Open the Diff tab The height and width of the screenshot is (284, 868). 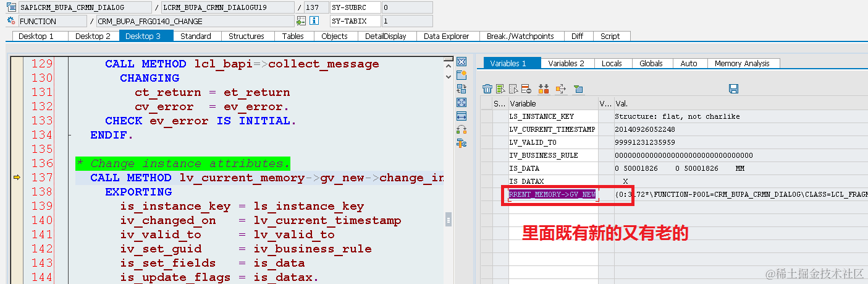point(577,36)
